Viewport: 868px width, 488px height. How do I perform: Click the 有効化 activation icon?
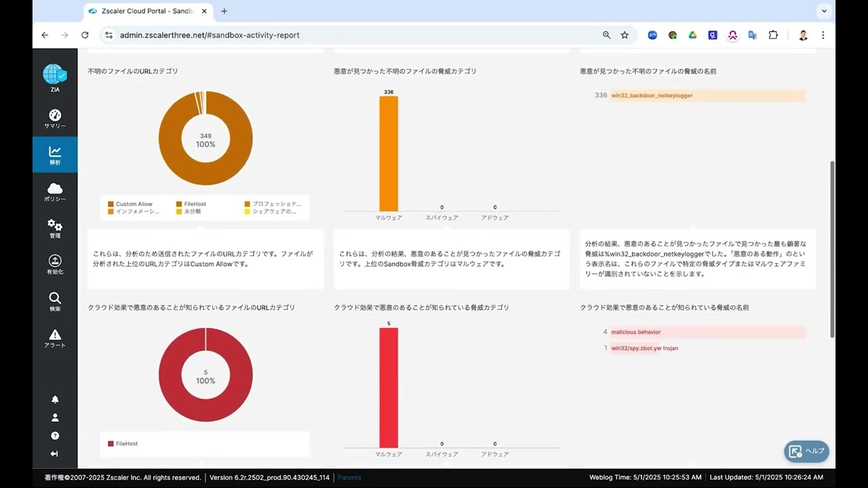(x=54, y=264)
